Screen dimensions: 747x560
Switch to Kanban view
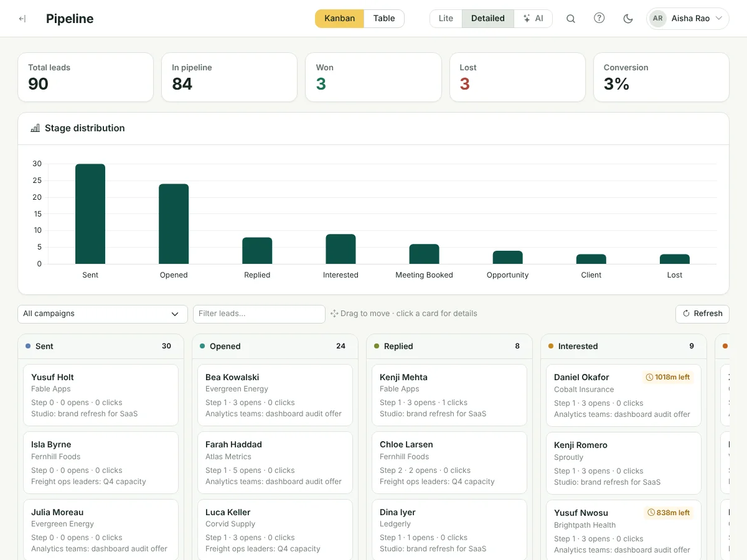point(339,19)
